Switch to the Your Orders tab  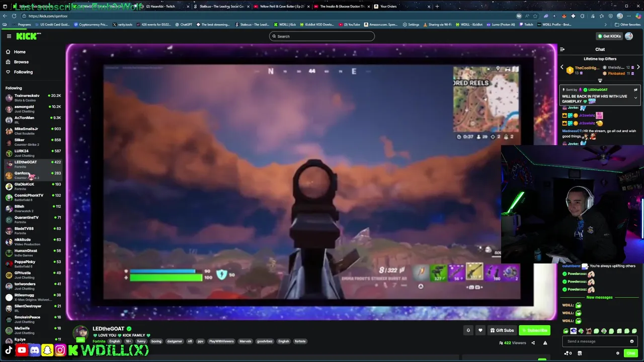pos(401,7)
